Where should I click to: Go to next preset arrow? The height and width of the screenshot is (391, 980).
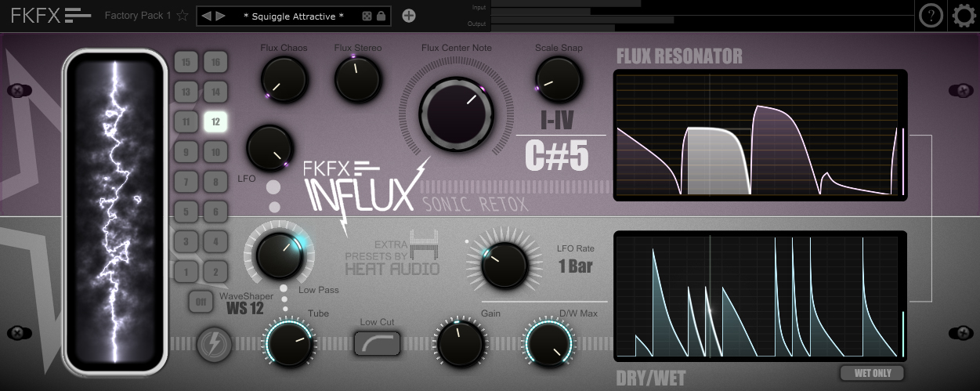pyautogui.click(x=221, y=16)
